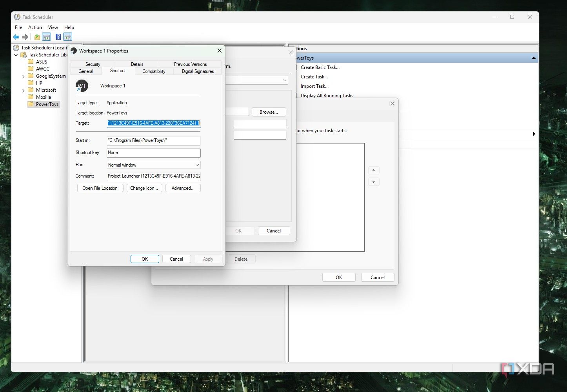Click the Start in field
This screenshot has width=567, height=392.
[154, 140]
